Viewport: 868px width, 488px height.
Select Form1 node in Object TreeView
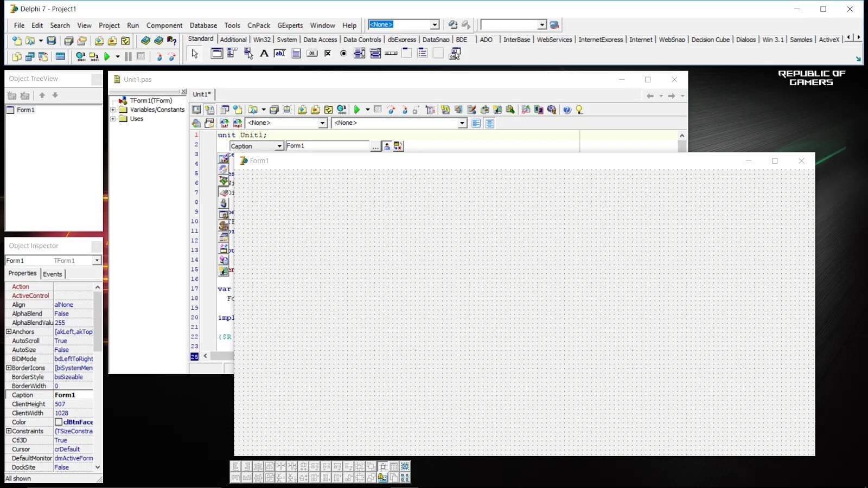coord(25,110)
